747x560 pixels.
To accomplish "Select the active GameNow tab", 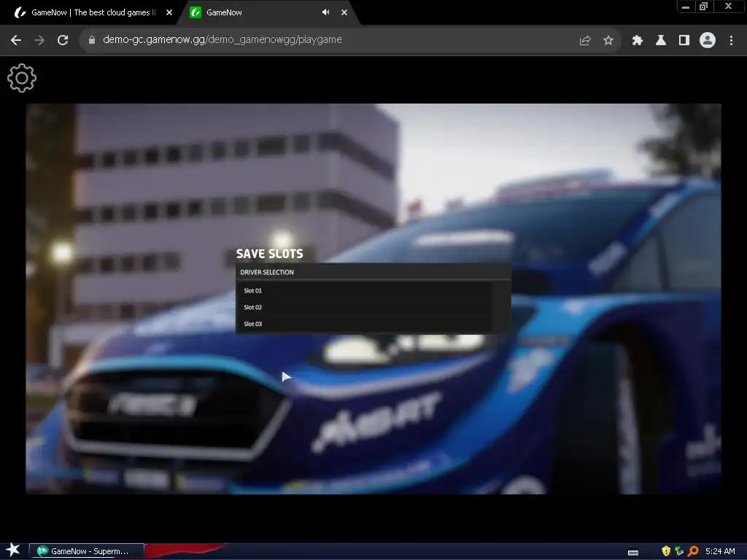I will tap(268, 12).
